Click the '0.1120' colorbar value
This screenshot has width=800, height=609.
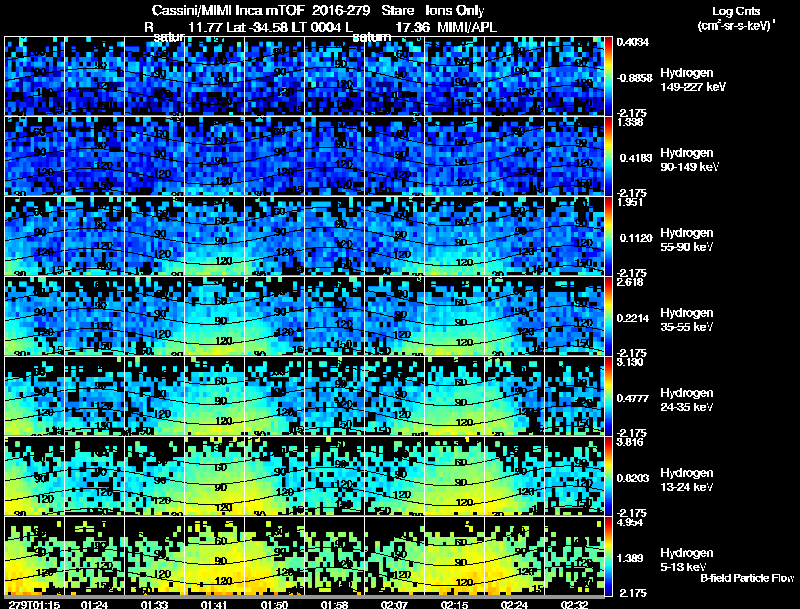coord(636,238)
